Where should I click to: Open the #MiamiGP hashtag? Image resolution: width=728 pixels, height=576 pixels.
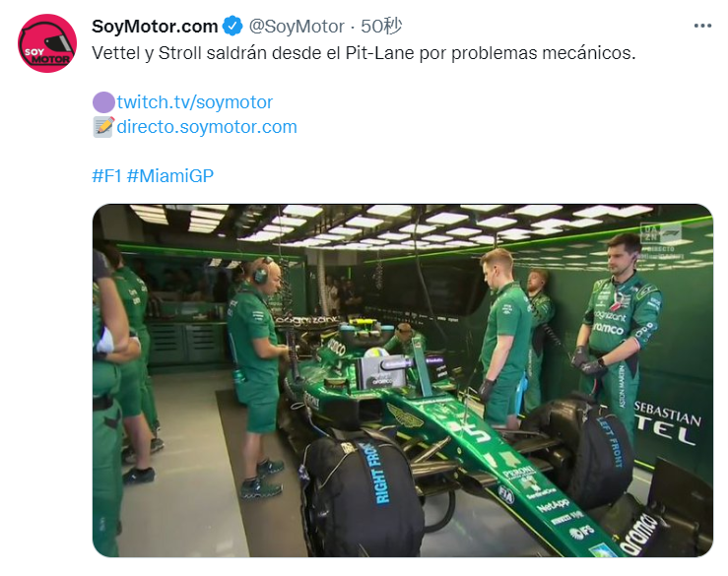click(169, 176)
